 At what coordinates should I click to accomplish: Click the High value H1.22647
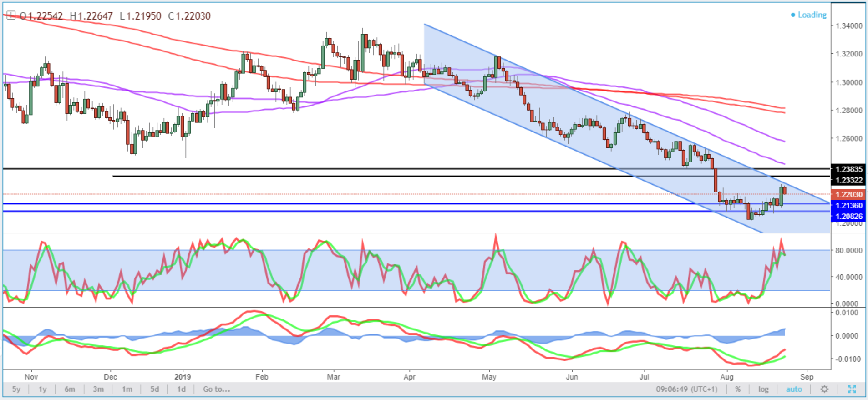(x=91, y=16)
